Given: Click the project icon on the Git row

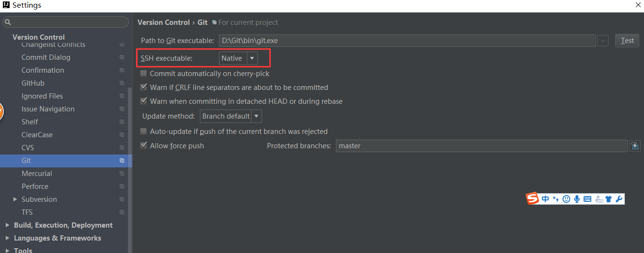Looking at the screenshot, I should coord(122,161).
